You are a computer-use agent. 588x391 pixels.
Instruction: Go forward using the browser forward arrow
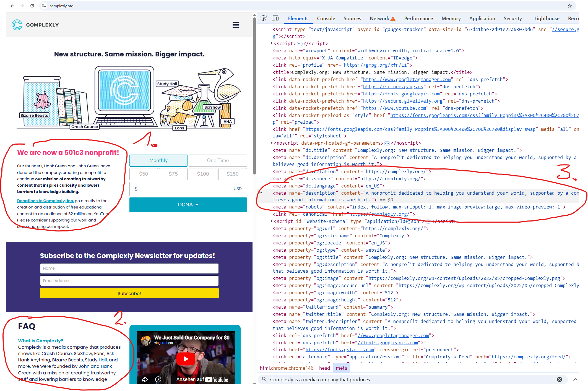coord(22,6)
